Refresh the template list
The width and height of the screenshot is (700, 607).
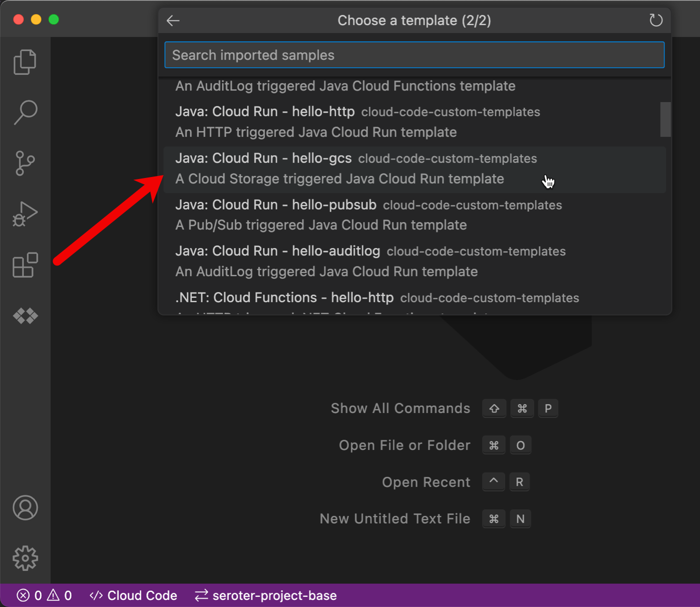click(x=655, y=20)
